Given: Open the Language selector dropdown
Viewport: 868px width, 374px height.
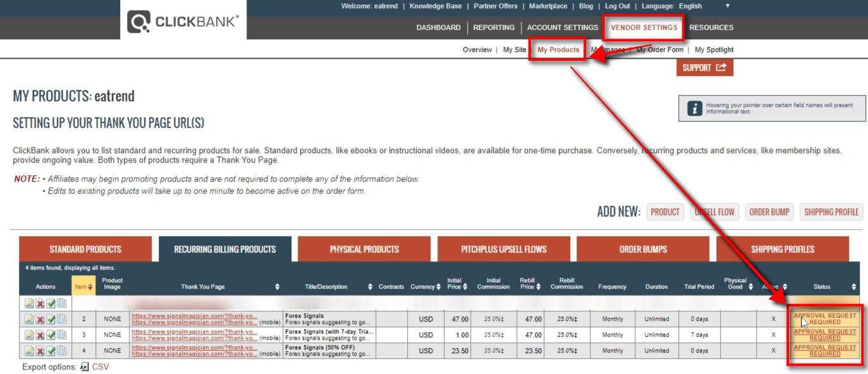Looking at the screenshot, I should click(x=727, y=6).
